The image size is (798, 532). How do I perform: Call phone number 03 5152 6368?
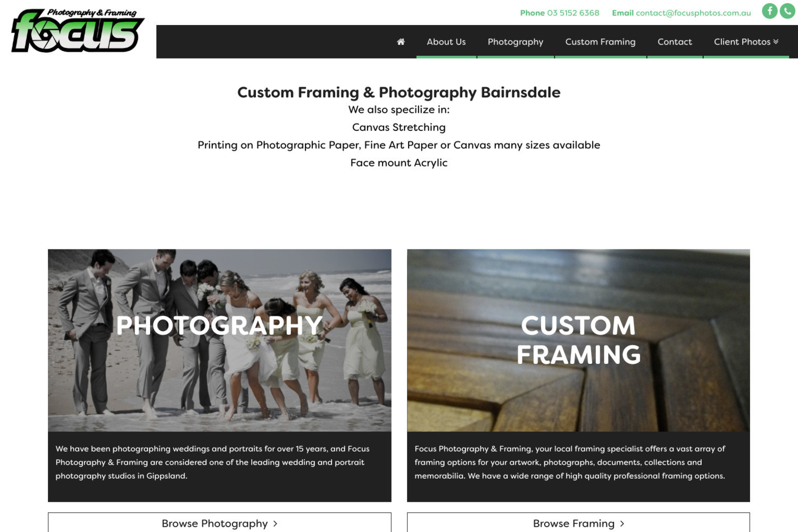573,13
